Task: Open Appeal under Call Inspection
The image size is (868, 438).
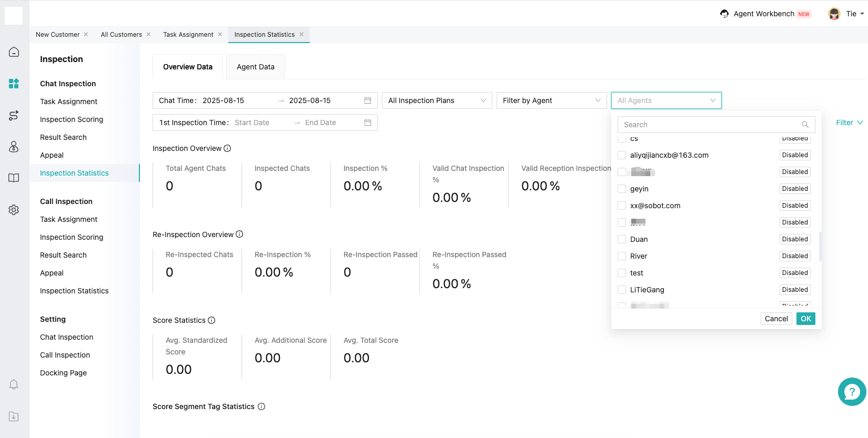Action: coord(52,273)
